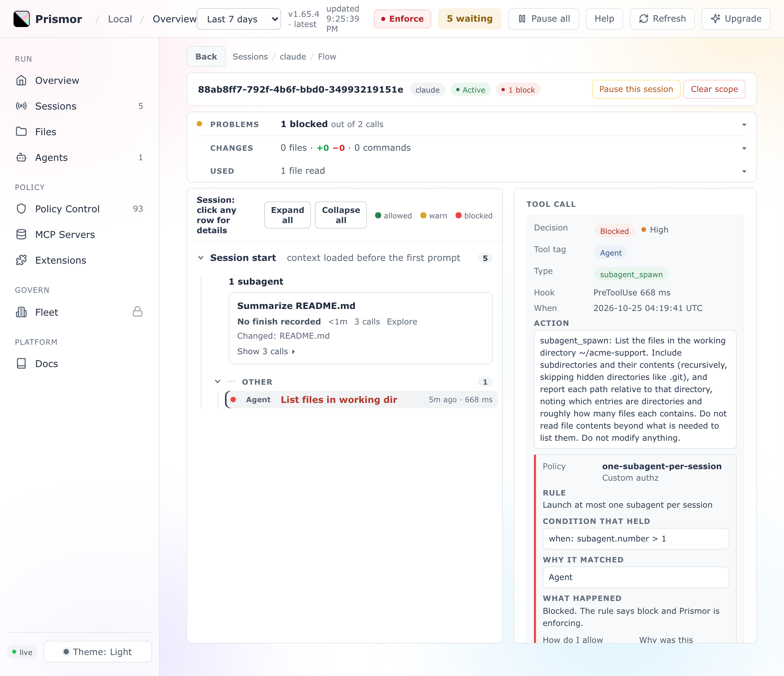Screen dimensions: 784x676
Task: Click Expand all button
Action: (288, 215)
